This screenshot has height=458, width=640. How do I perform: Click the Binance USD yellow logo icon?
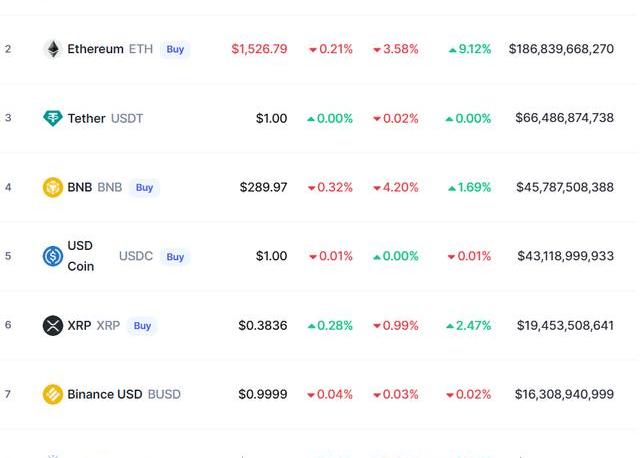(53, 394)
